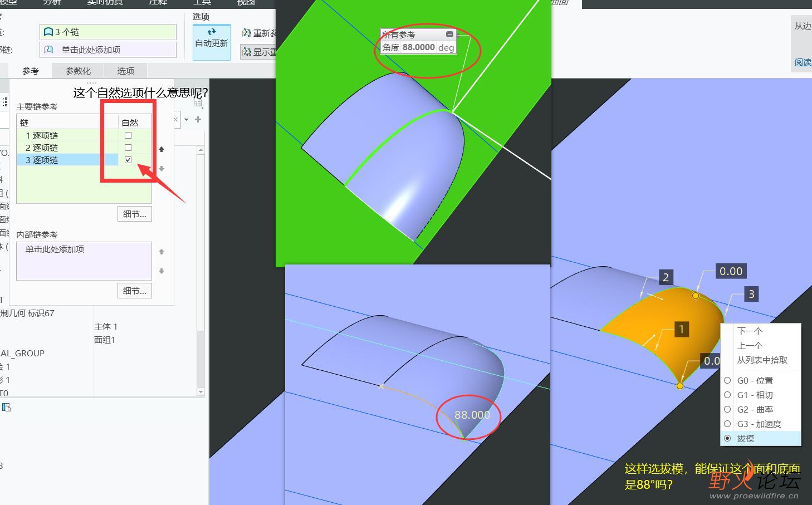This screenshot has width=812, height=505.
Task: Switch to the 参数化 tab
Action: (x=78, y=71)
